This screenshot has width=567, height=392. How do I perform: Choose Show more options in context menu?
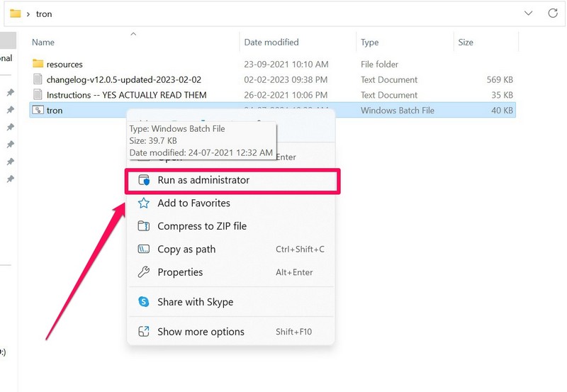click(201, 332)
